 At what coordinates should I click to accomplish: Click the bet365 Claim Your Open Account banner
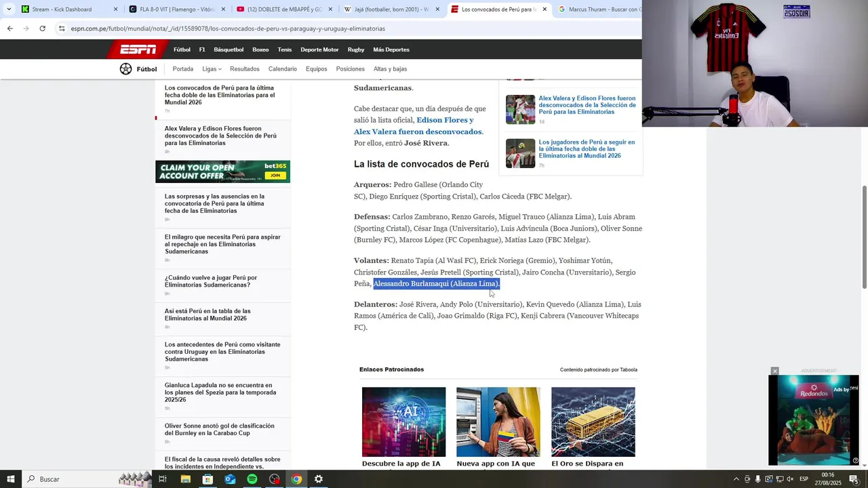pos(222,171)
